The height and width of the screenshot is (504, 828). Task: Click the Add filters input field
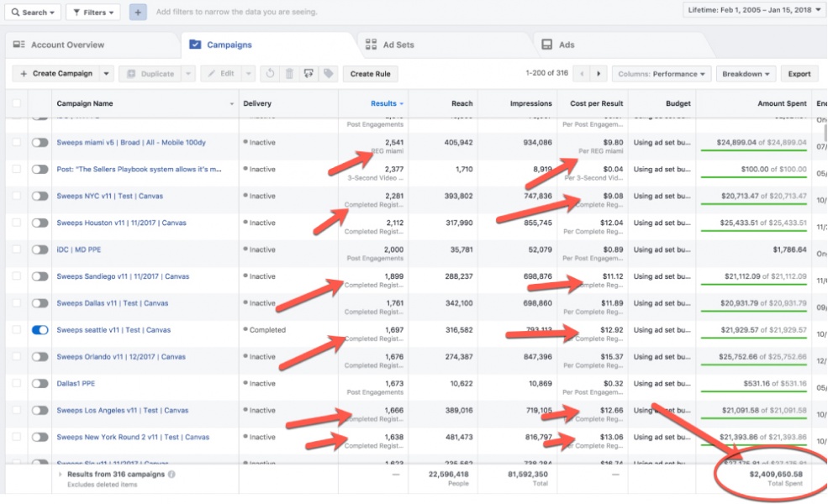[236, 12]
